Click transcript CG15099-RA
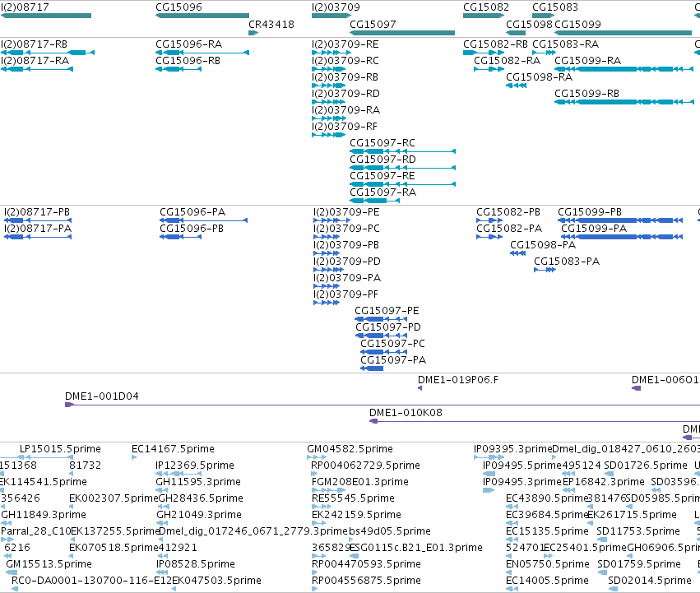The width and height of the screenshot is (700, 593). point(624,69)
